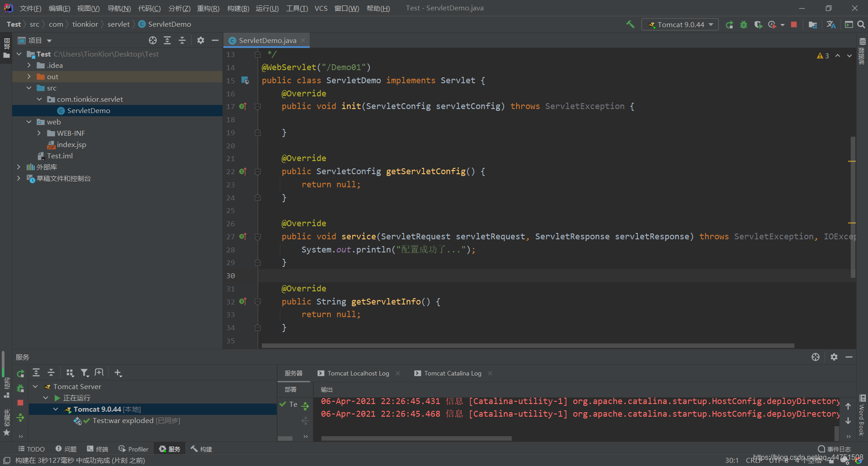Viewport: 868px width, 466px height.
Task: Open the filter icon in Services toolbar
Action: point(85,372)
